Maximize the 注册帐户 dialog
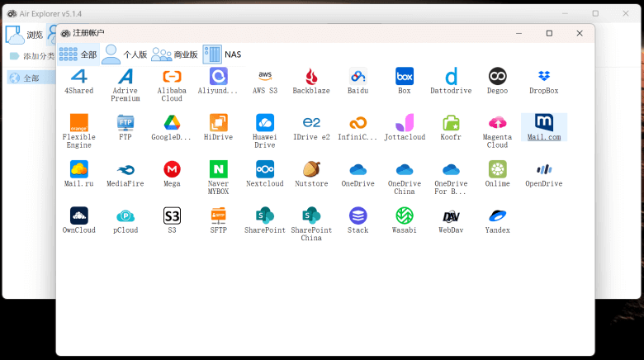This screenshot has height=360, width=644. click(549, 33)
